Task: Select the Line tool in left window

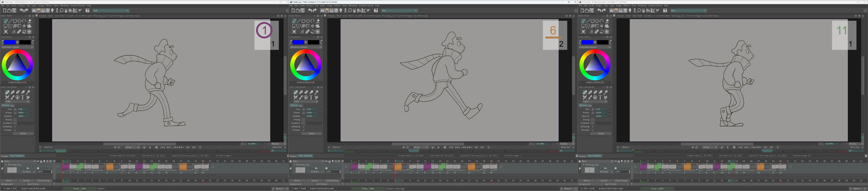Action: 10,21
